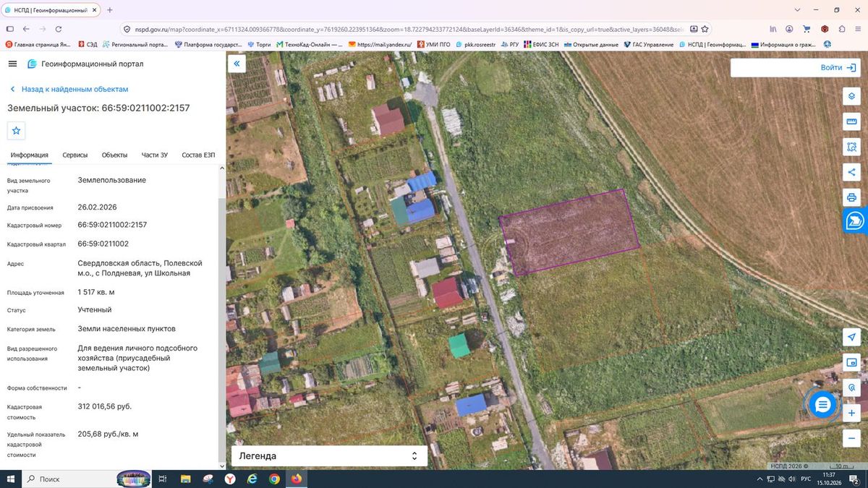Reload the page in the browser toolbar
868x488 pixels.
pyautogui.click(x=59, y=29)
